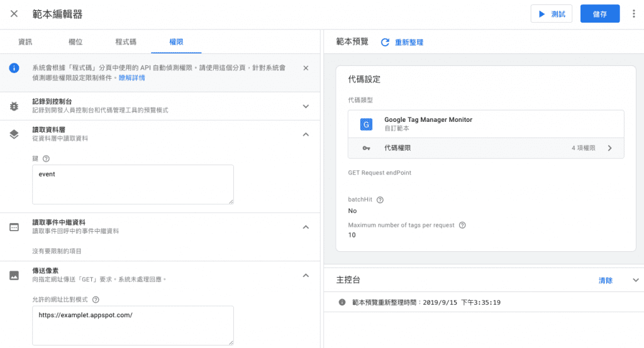Select the 權限 tab
The width and height of the screenshot is (644, 348).
point(176,42)
